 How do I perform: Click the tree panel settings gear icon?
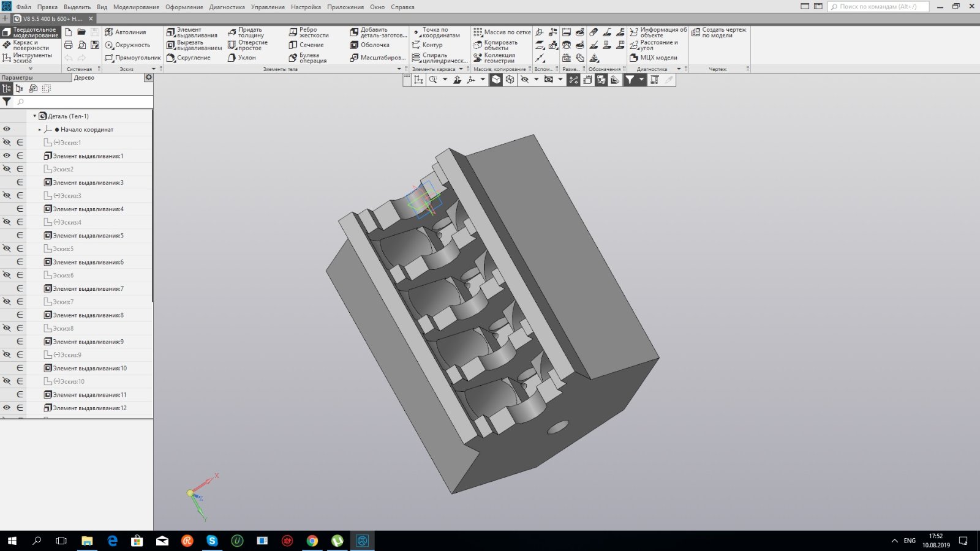[148, 78]
